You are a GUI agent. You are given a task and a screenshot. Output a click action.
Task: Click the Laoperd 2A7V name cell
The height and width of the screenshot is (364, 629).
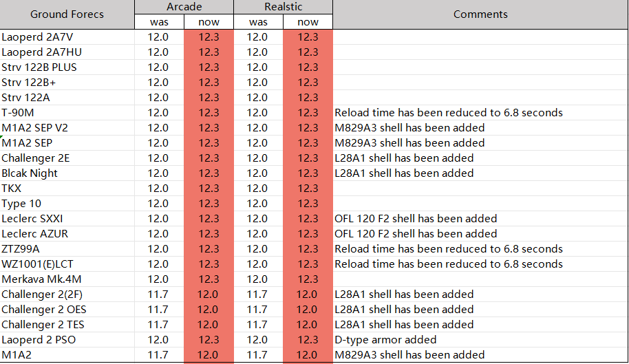pos(67,37)
